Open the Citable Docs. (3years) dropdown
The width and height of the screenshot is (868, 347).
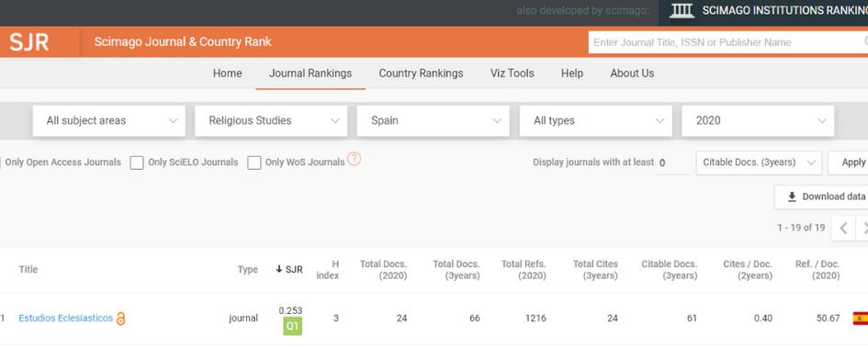click(759, 162)
